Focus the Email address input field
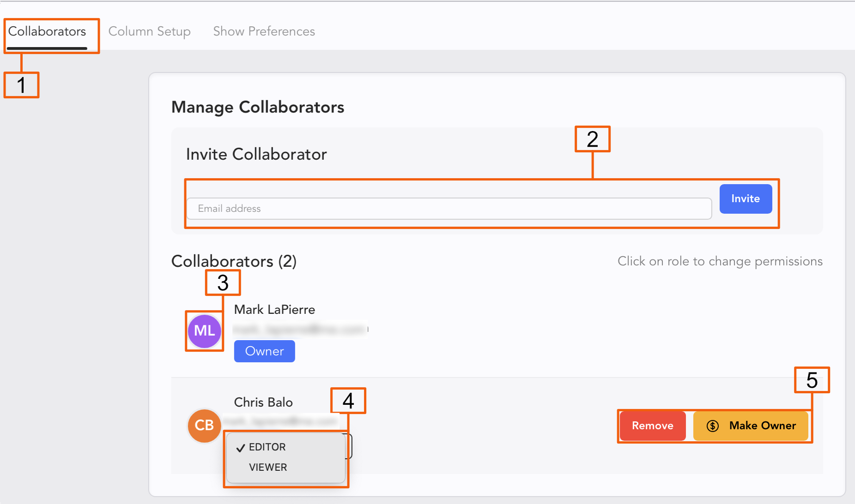855x504 pixels. 448,209
